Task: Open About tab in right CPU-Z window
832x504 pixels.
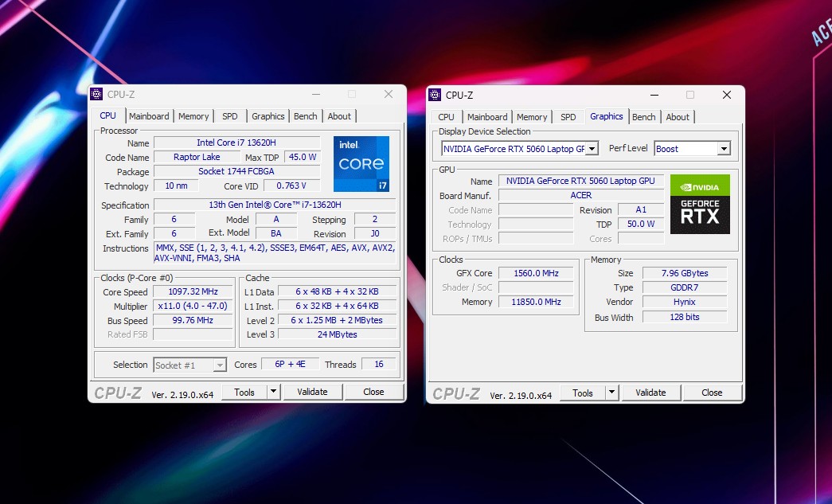Action: (678, 117)
